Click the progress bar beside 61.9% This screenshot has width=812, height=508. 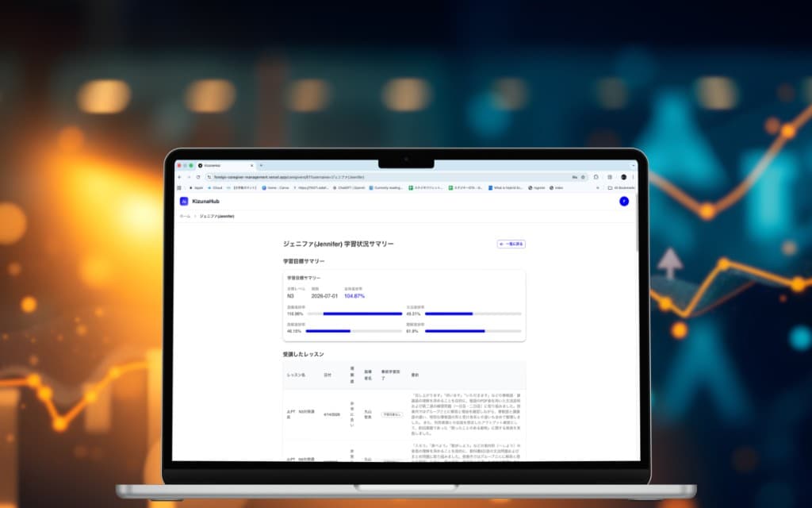[x=473, y=331]
